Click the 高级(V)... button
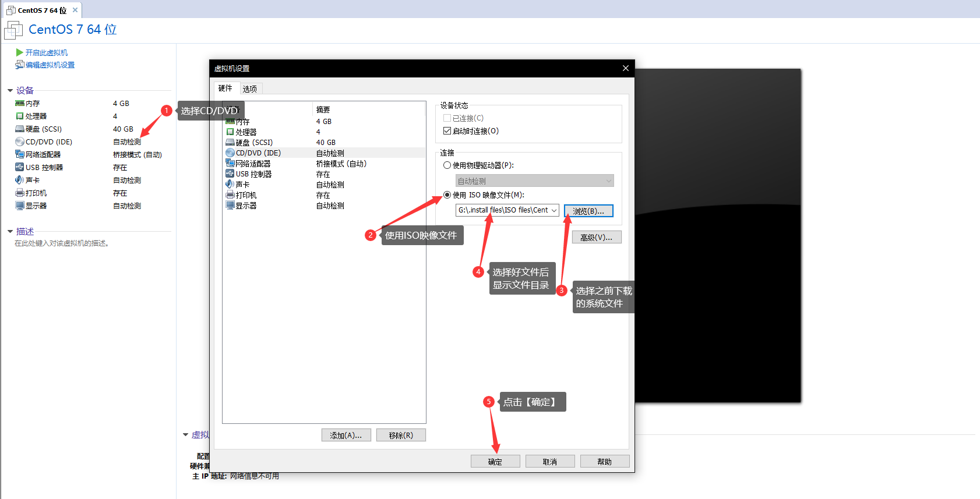Viewport: 980px width, 499px height. point(597,237)
